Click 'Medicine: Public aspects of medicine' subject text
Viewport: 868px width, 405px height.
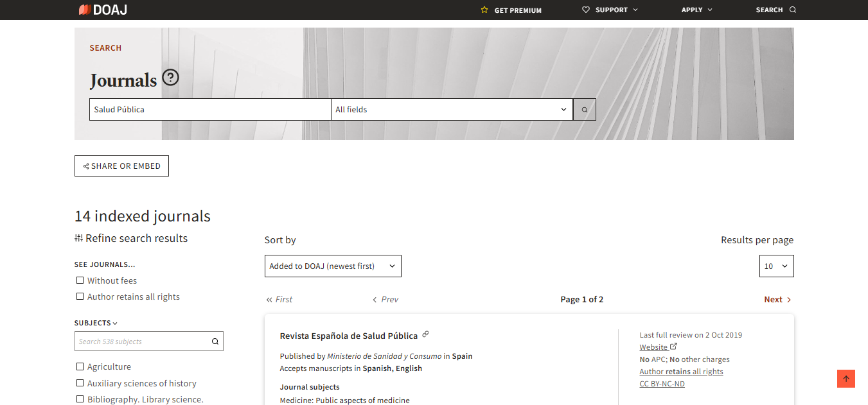tap(344, 401)
